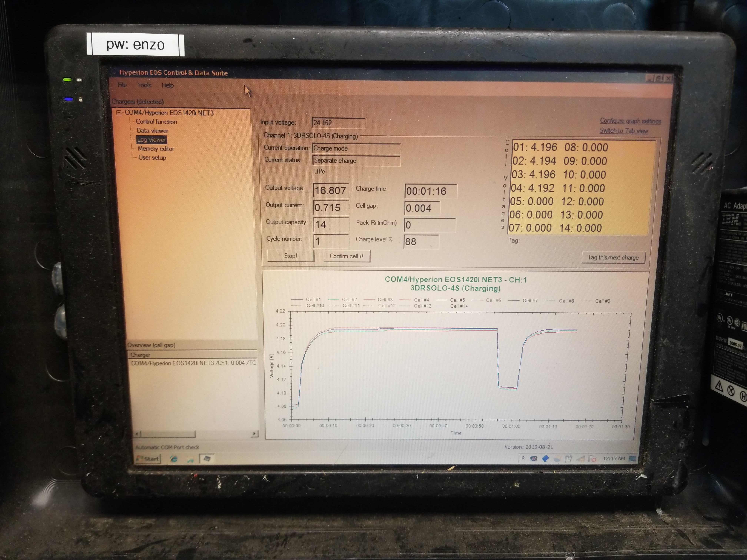This screenshot has width=747, height=560.
Task: Open Control function in charger tree
Action: (156, 122)
